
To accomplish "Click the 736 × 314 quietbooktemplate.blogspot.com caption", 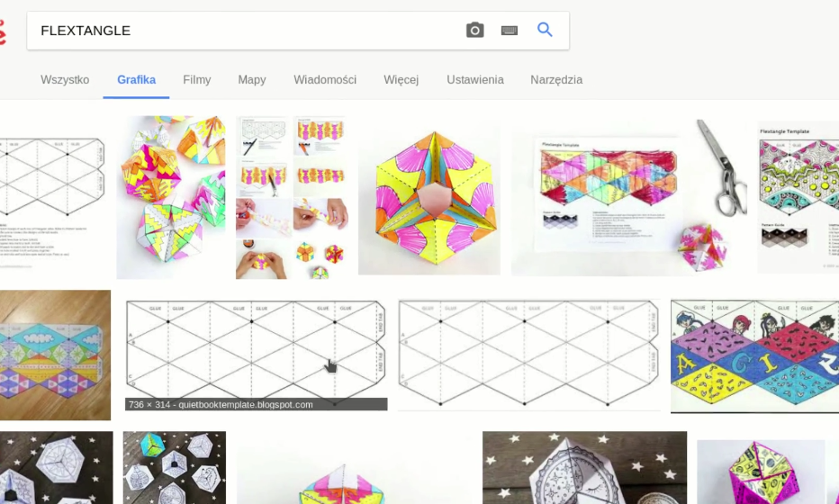I will click(257, 404).
